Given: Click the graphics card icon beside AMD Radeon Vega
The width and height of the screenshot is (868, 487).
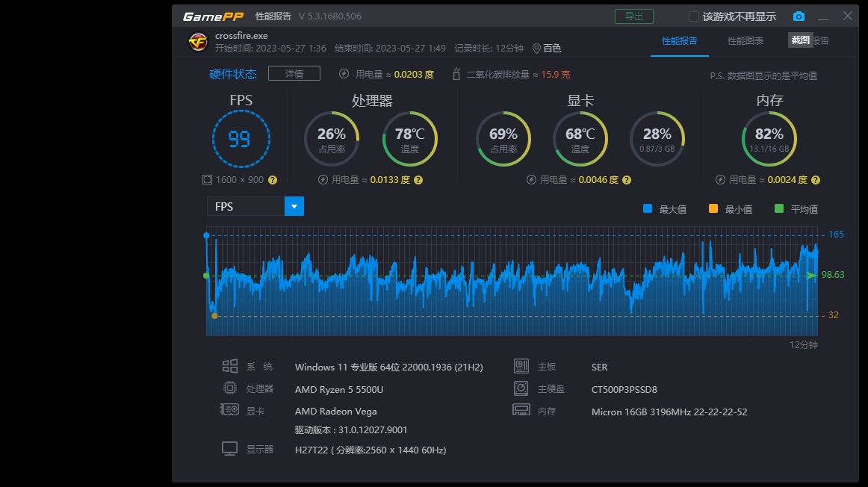Looking at the screenshot, I should click(x=231, y=410).
